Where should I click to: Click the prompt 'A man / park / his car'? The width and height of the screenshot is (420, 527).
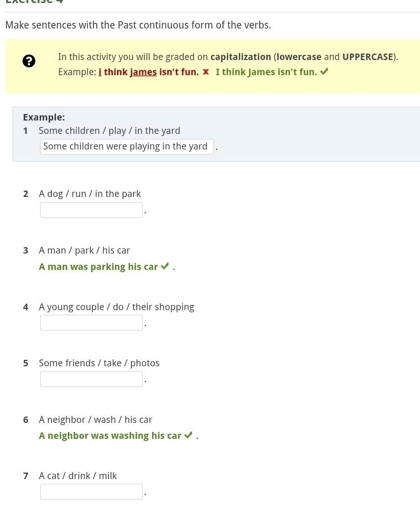tap(84, 251)
